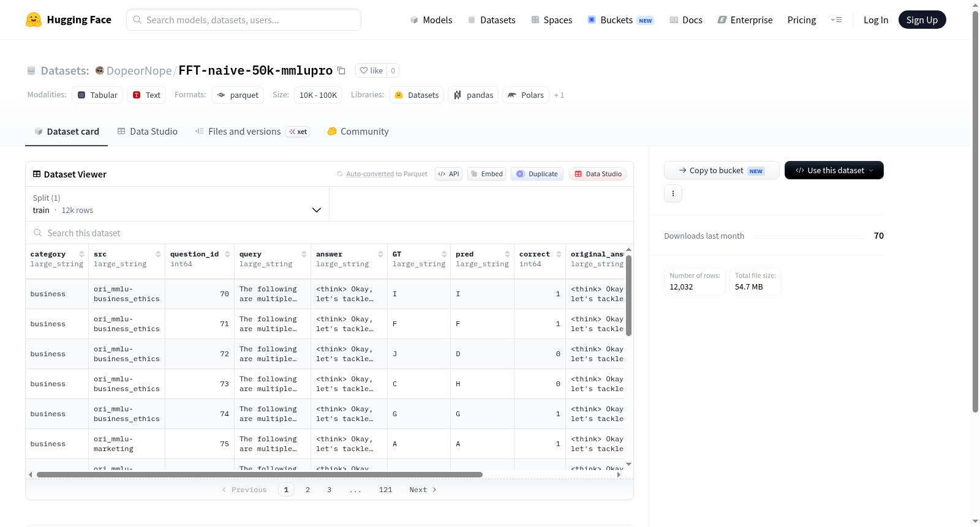Click Copy to bucket button
Viewport: 980px width, 527px height.
[x=722, y=170]
